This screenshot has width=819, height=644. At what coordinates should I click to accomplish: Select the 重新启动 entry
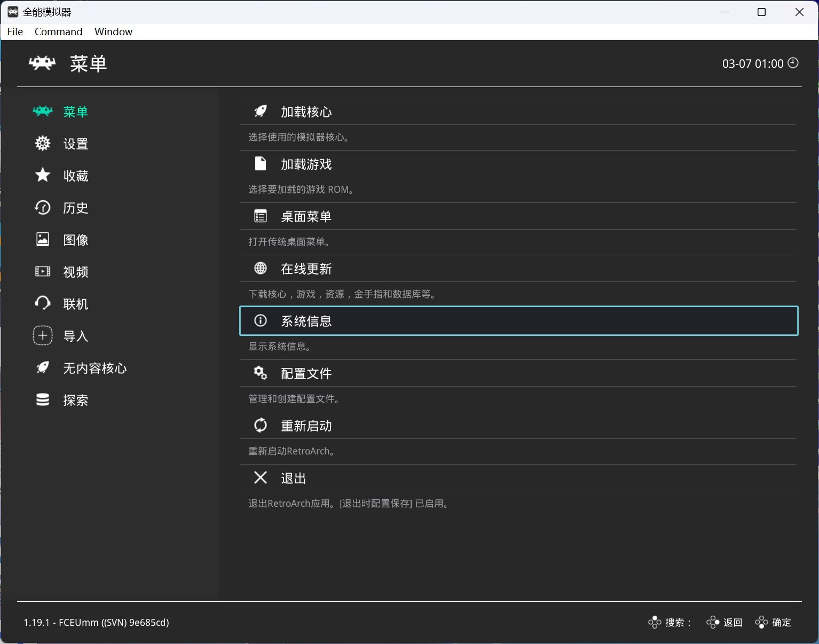tap(518, 426)
